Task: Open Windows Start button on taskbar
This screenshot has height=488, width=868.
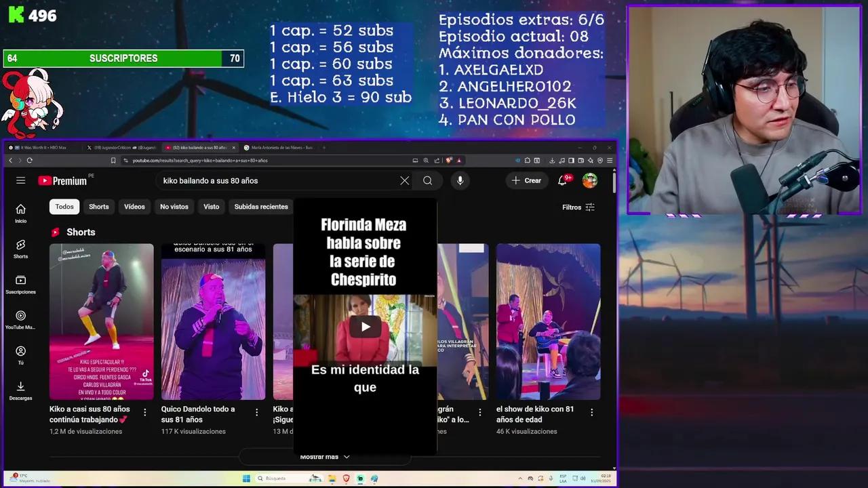Action: point(246,479)
